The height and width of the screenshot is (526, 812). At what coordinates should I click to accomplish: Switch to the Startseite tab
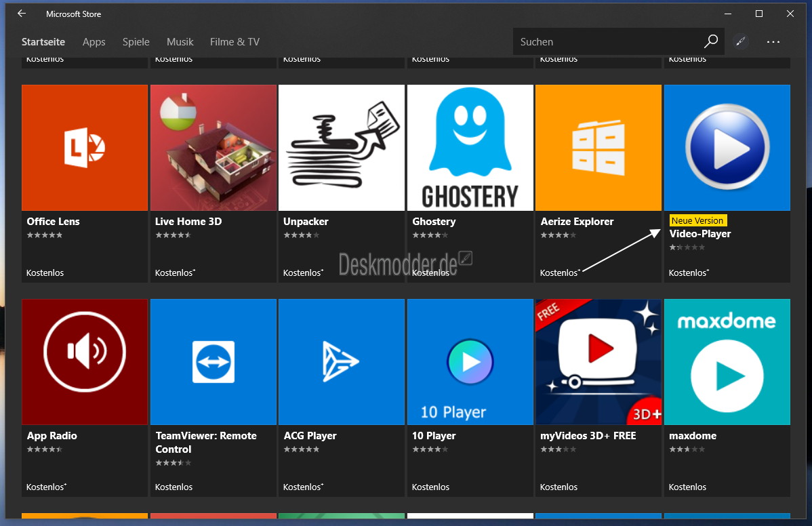click(x=43, y=42)
